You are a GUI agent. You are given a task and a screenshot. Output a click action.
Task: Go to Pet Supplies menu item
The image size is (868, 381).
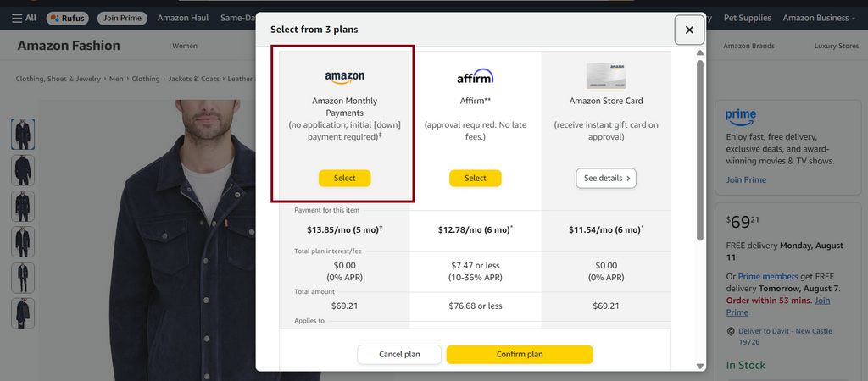click(x=748, y=19)
